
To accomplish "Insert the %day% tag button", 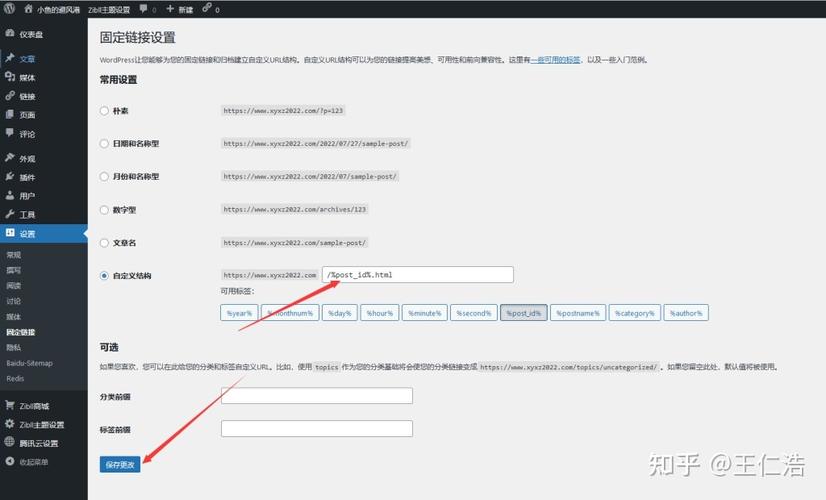I will pyautogui.click(x=340, y=313).
